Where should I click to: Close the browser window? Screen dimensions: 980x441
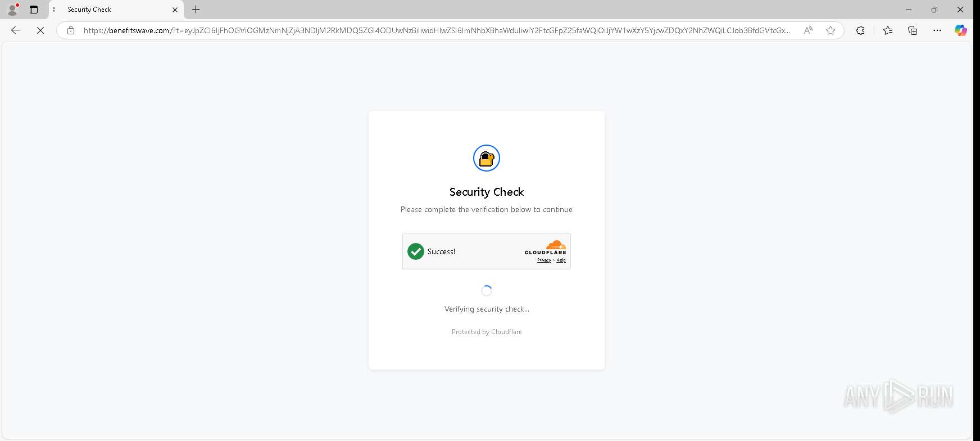[960, 10]
